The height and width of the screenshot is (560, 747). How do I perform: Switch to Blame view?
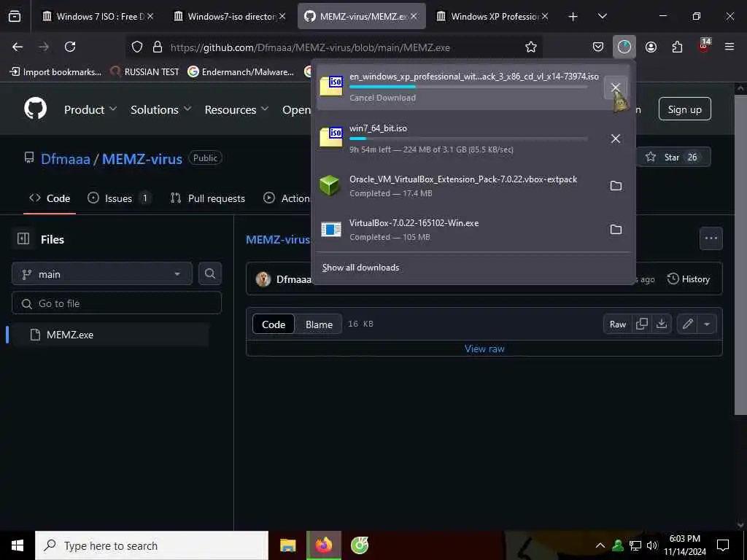(x=319, y=324)
